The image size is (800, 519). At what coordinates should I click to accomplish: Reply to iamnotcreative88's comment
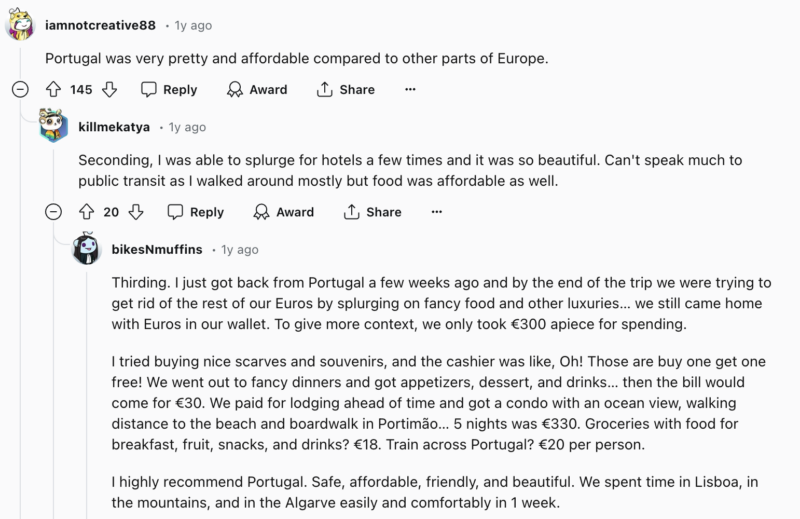coord(169,90)
